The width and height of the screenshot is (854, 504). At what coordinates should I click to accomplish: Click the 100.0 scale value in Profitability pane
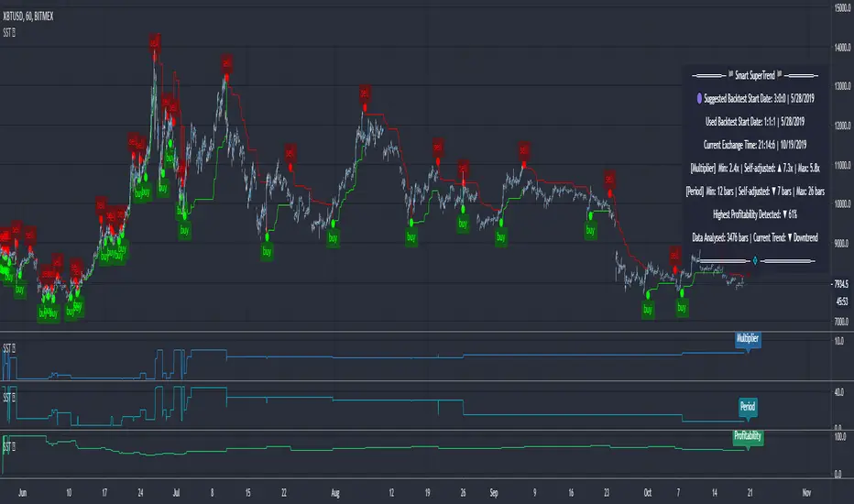[840, 437]
